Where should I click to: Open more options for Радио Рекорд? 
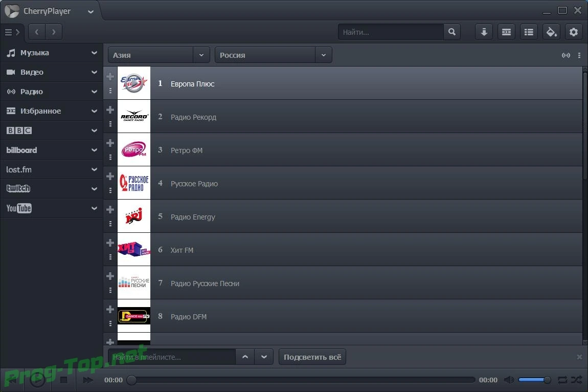(110, 124)
